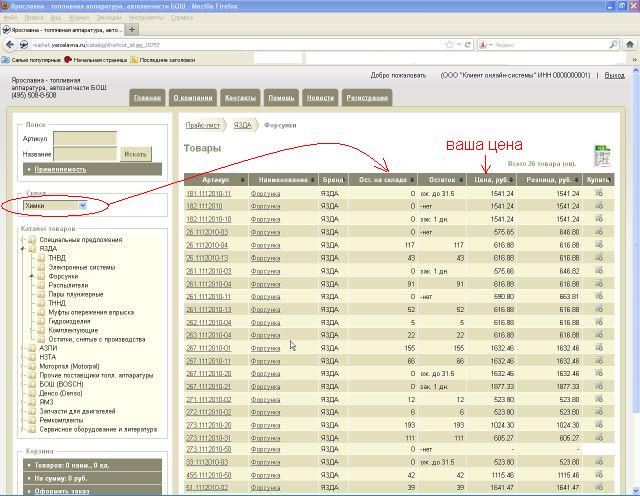Open the Журнал menu in Firefox menu bar
The height and width of the screenshot is (496, 640).
pos(80,18)
